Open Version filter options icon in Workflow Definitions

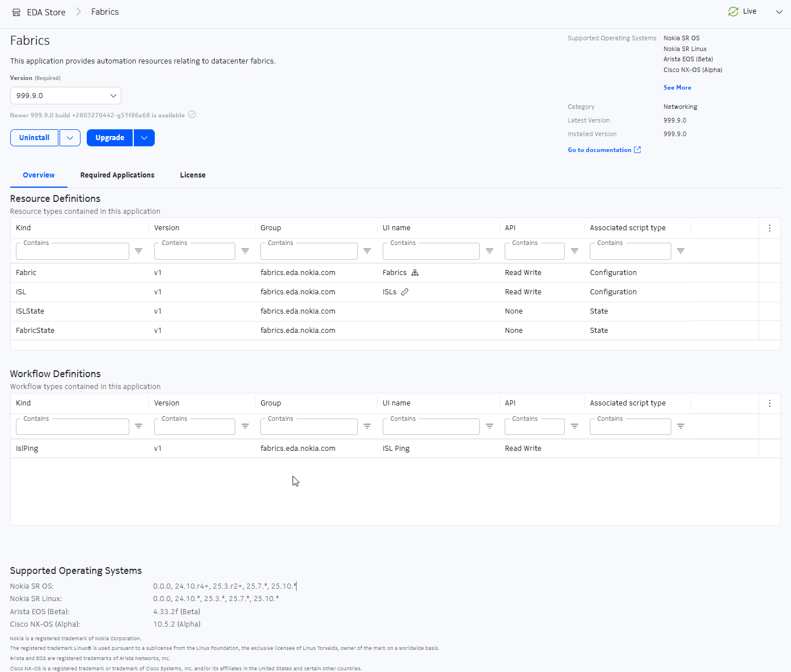pyautogui.click(x=245, y=426)
